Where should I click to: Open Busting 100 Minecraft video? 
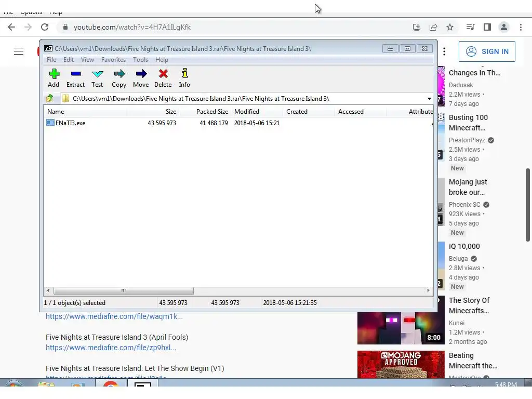468,123
